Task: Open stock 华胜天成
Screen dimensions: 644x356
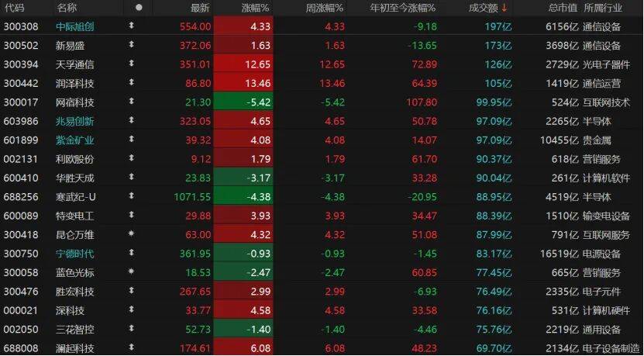Action: tap(75, 178)
